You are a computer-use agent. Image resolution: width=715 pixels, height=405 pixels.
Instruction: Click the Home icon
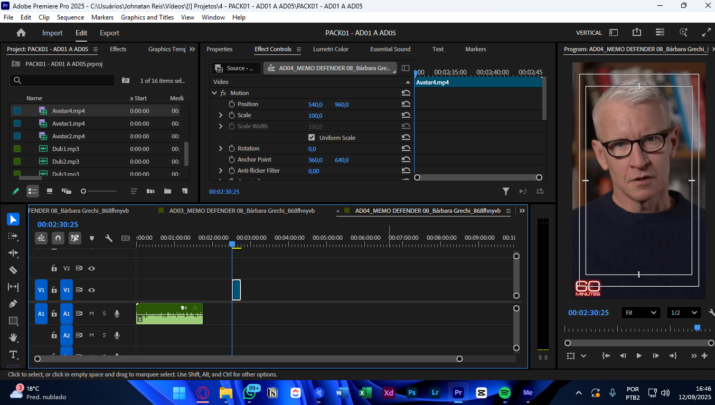click(21, 33)
